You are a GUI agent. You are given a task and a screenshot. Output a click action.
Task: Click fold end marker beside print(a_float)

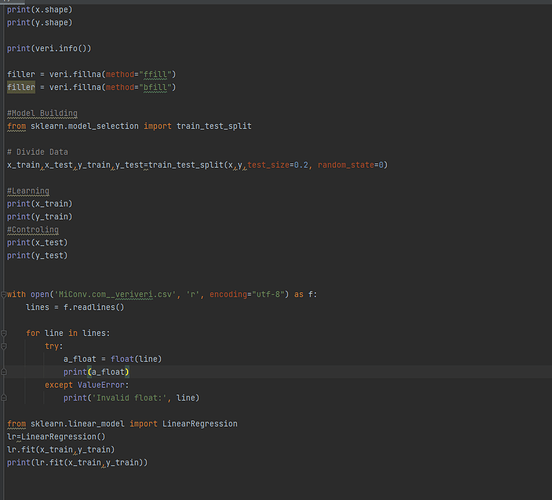point(4,372)
